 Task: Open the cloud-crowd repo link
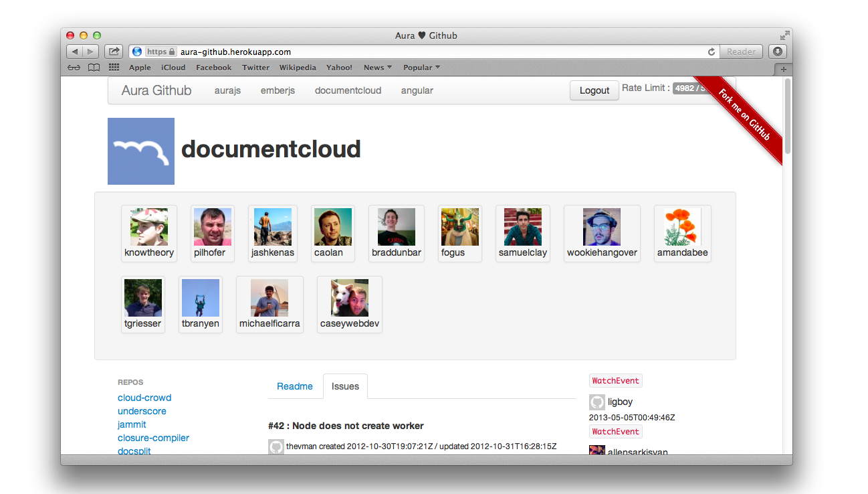click(144, 398)
